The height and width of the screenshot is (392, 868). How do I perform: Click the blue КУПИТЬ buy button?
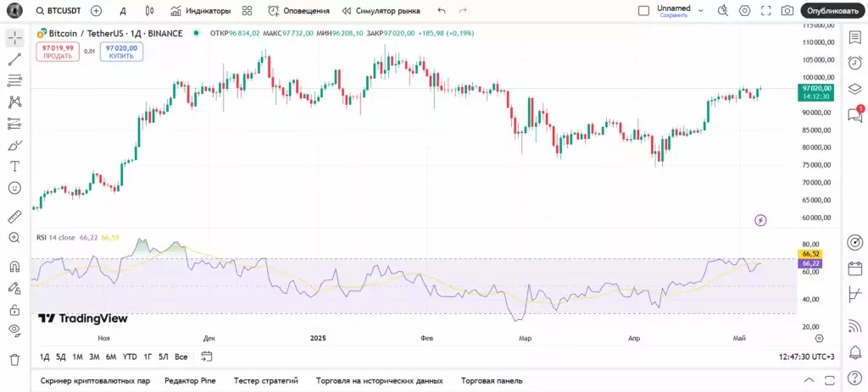121,52
